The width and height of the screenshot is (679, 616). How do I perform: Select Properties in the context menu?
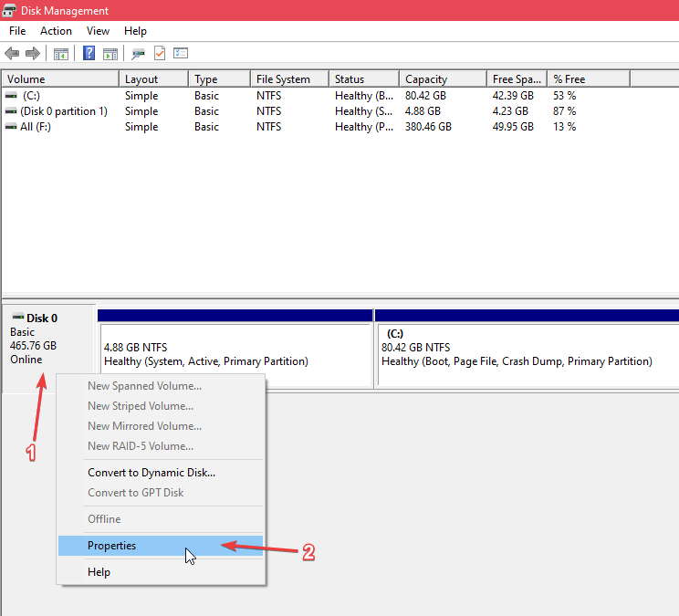[x=111, y=546]
